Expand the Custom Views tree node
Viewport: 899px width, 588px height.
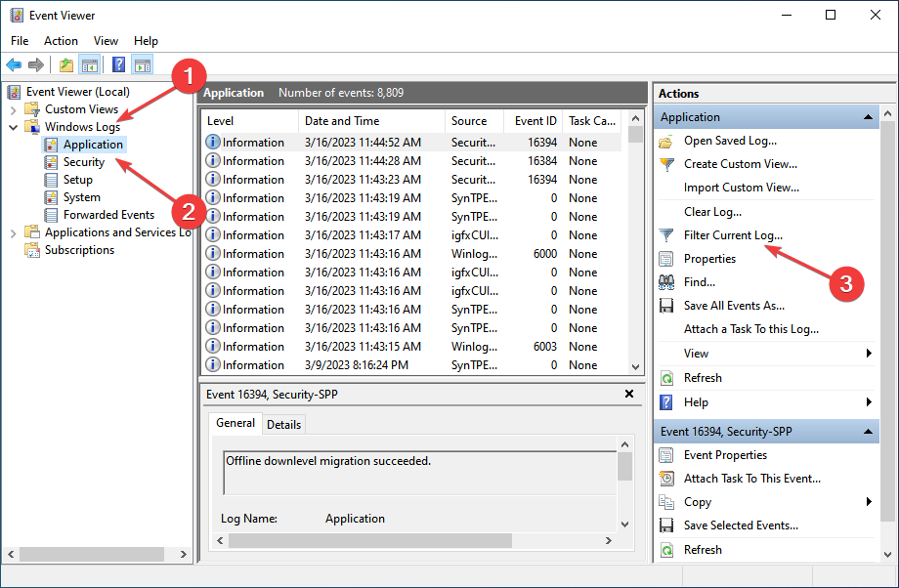[13, 109]
